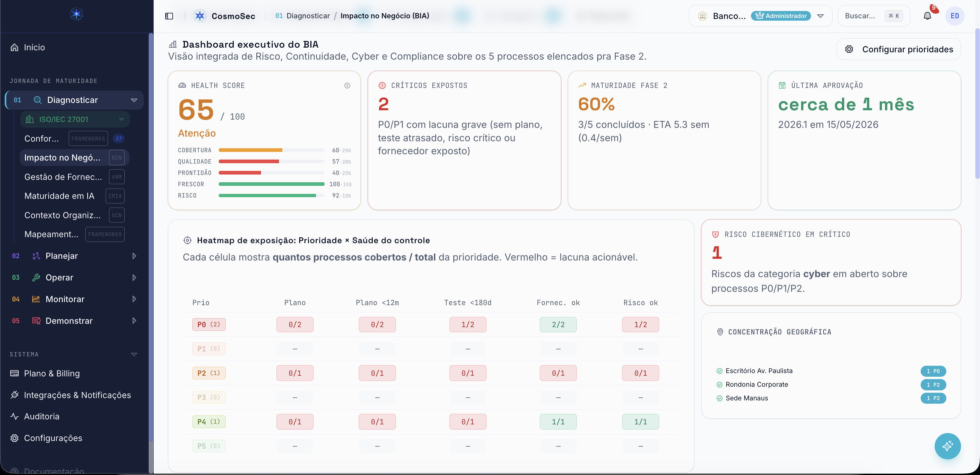
Task: Open Contexto Organiz... menu item
Action: coord(74,215)
